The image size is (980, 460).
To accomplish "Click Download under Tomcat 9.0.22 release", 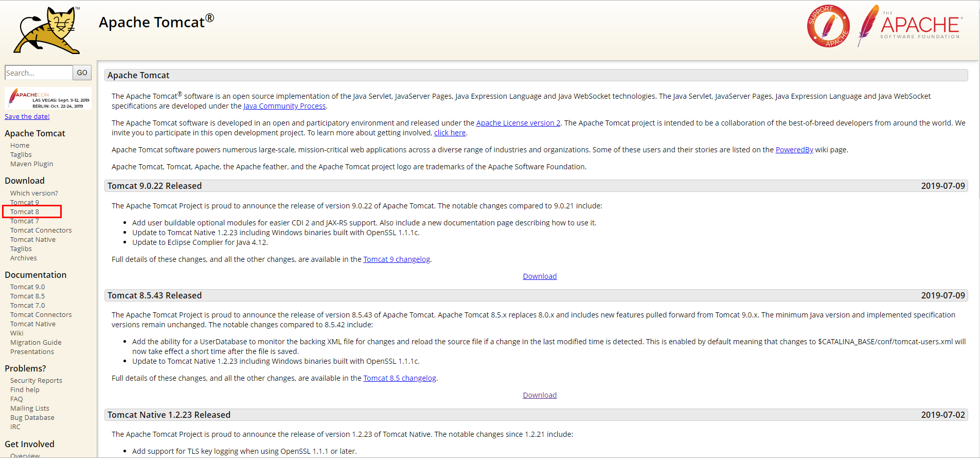I will click(x=540, y=276).
